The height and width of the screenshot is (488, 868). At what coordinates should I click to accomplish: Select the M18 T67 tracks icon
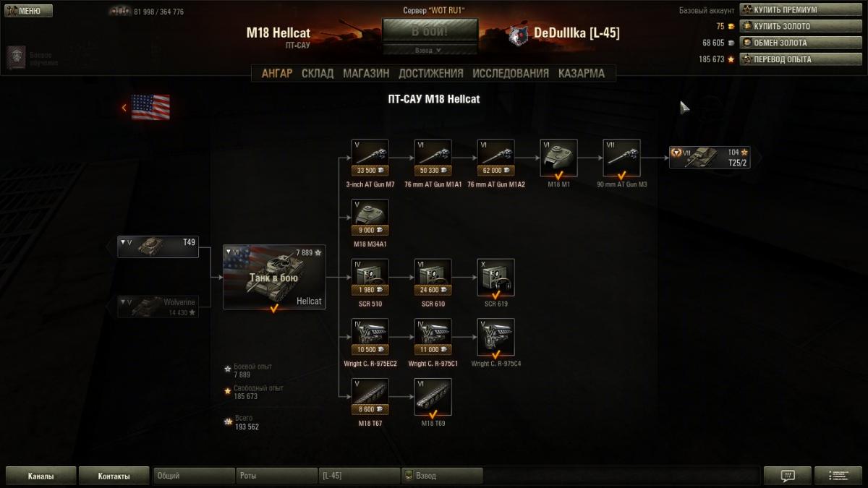[370, 397]
